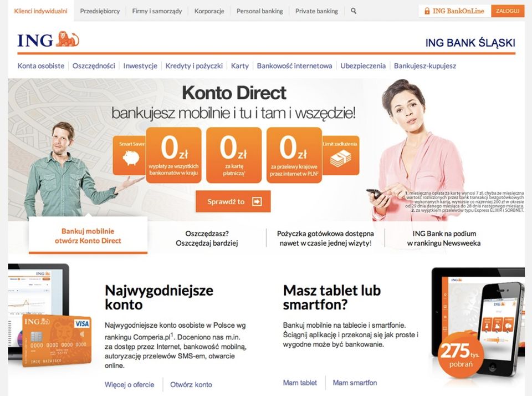Click the 0 zł za kartę płatniczą tile
The height and width of the screenshot is (396, 532).
234,155
